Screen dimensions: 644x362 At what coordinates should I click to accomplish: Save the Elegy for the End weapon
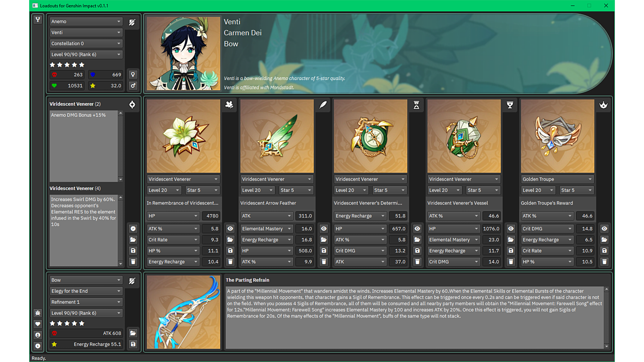pyautogui.click(x=133, y=344)
